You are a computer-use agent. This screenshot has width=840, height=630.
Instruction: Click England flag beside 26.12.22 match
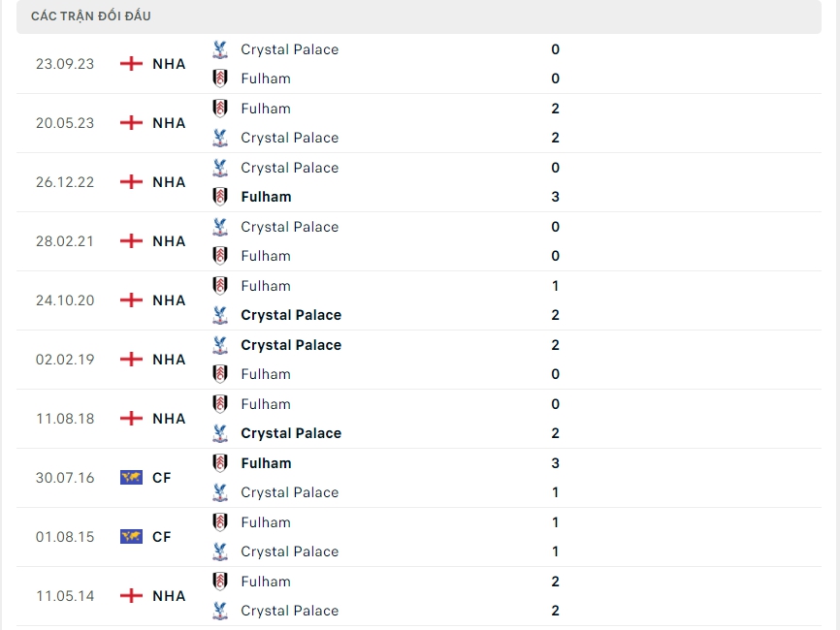pyautogui.click(x=131, y=182)
